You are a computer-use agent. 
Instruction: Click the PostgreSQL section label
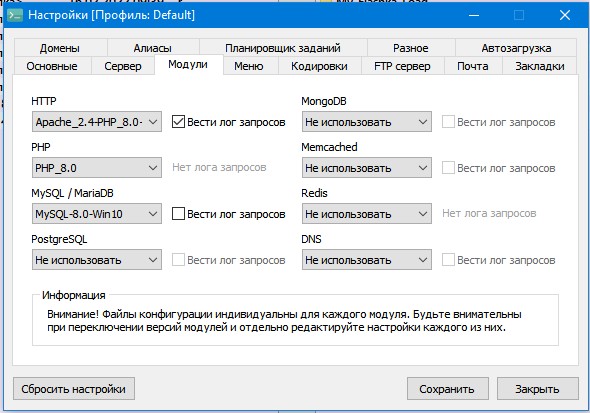coord(59,239)
